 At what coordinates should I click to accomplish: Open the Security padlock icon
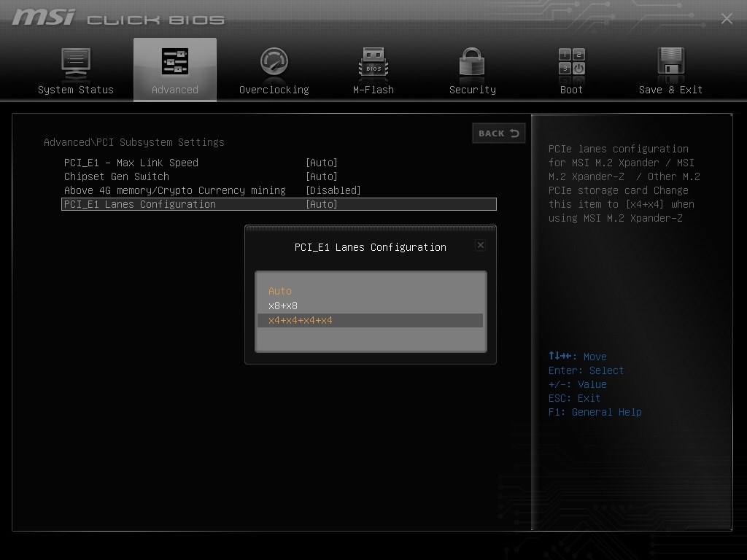point(472,62)
